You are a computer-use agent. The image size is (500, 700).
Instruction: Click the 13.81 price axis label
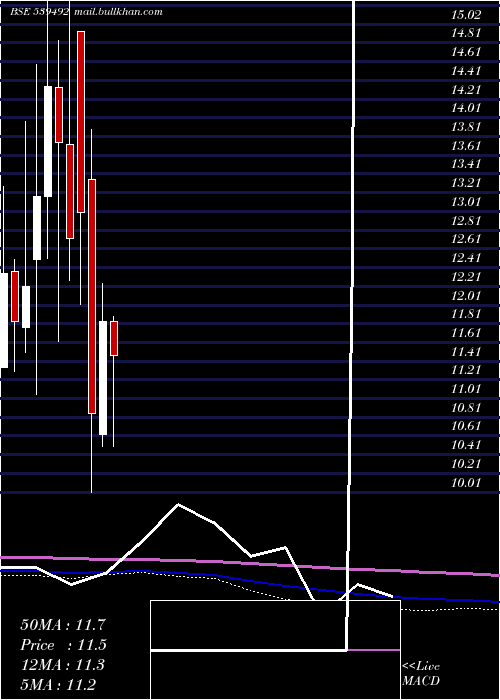coord(466,127)
